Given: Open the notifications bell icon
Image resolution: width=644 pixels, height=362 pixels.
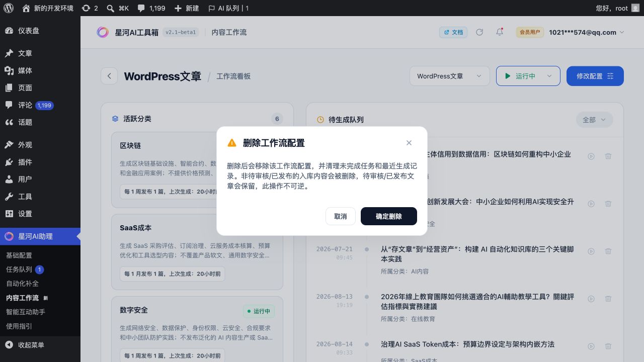Looking at the screenshot, I should (x=500, y=32).
